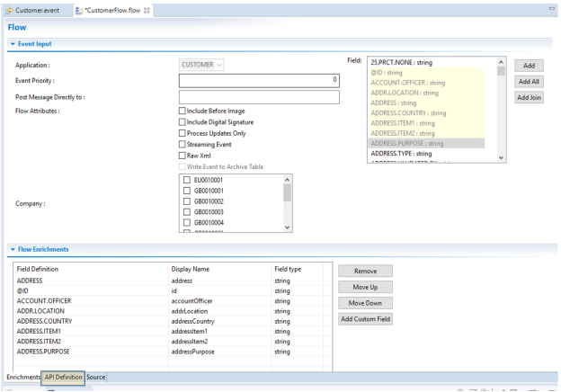
Task: Click the Add Custom Field button
Action: coord(365,319)
